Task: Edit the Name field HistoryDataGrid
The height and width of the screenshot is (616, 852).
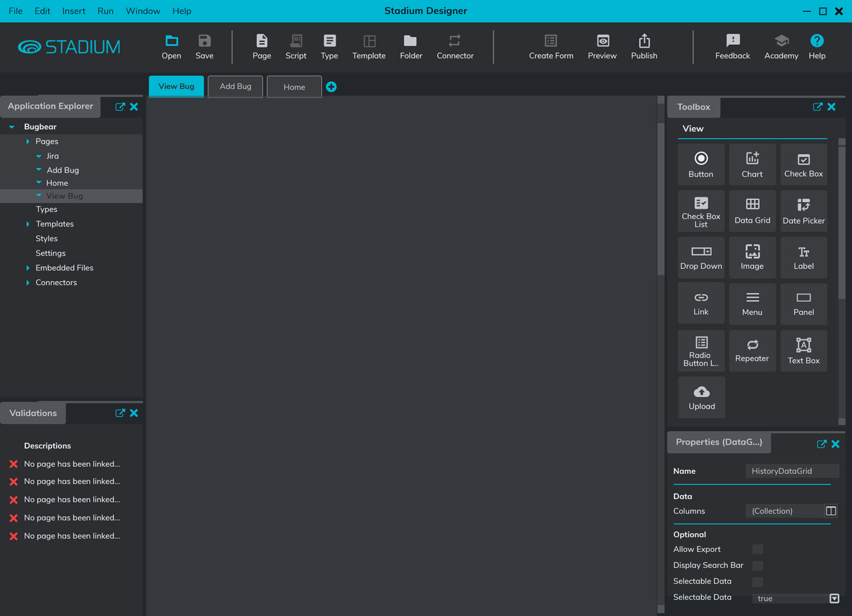Action: click(792, 471)
